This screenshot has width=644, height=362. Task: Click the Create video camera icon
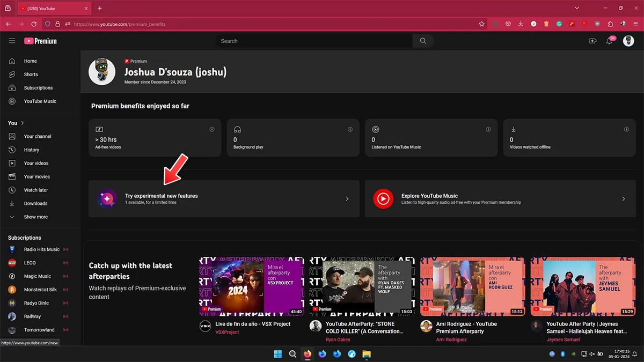(x=592, y=41)
